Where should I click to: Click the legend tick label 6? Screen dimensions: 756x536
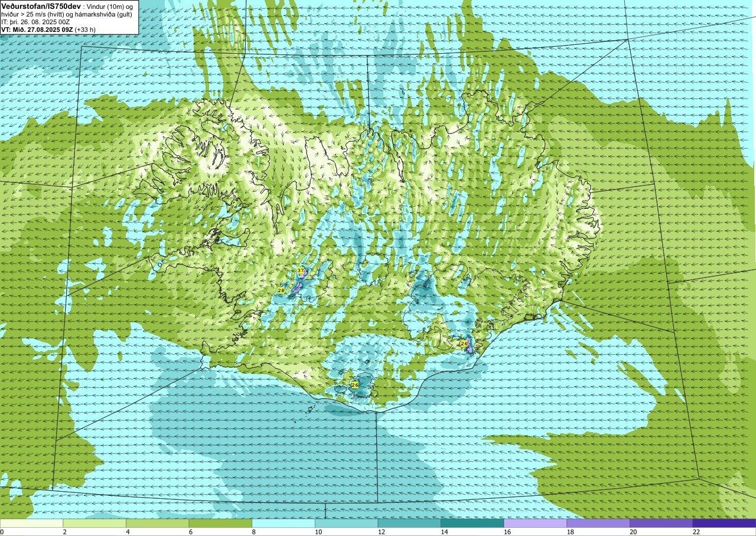click(x=190, y=532)
